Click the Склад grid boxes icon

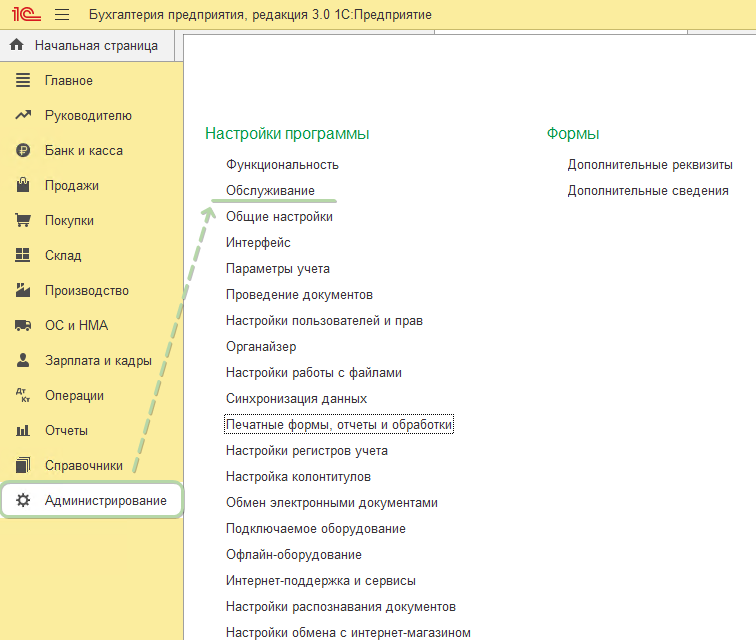coord(23,255)
